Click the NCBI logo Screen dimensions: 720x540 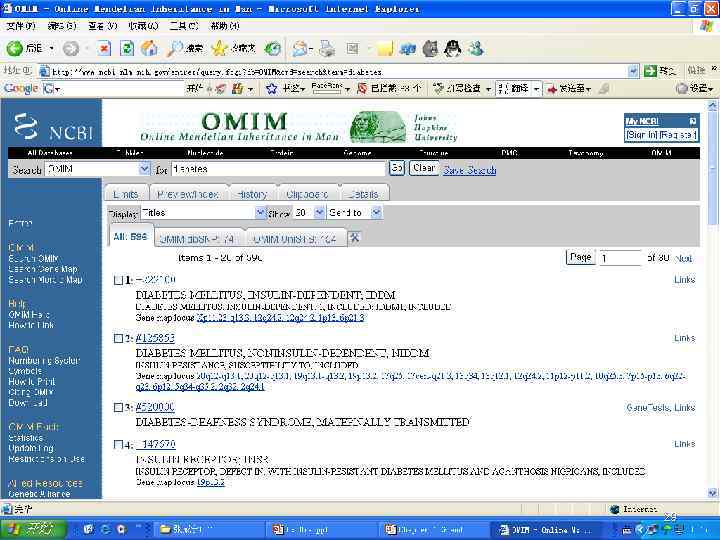coord(52,127)
